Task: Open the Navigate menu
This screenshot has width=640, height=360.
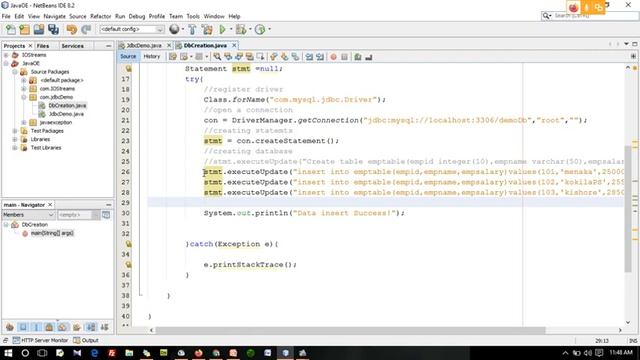Action: (54, 16)
